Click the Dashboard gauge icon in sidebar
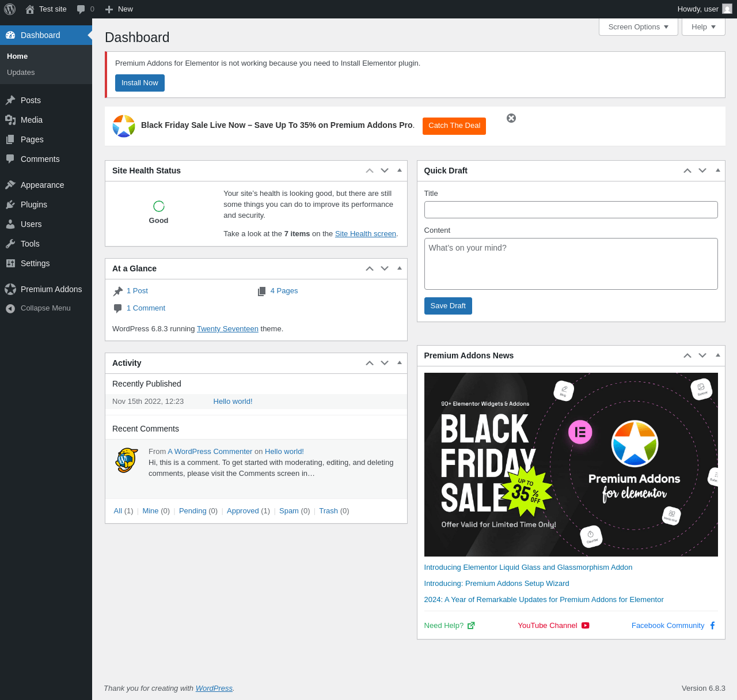The height and width of the screenshot is (700, 737). [10, 35]
